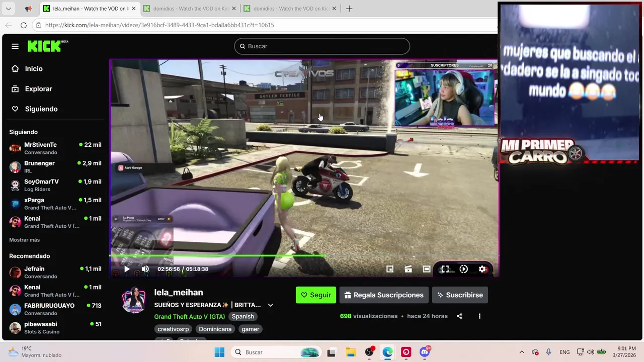Viewport: 644px width, 362px height.
Task: Open the clock and date panel
Action: (x=625, y=352)
